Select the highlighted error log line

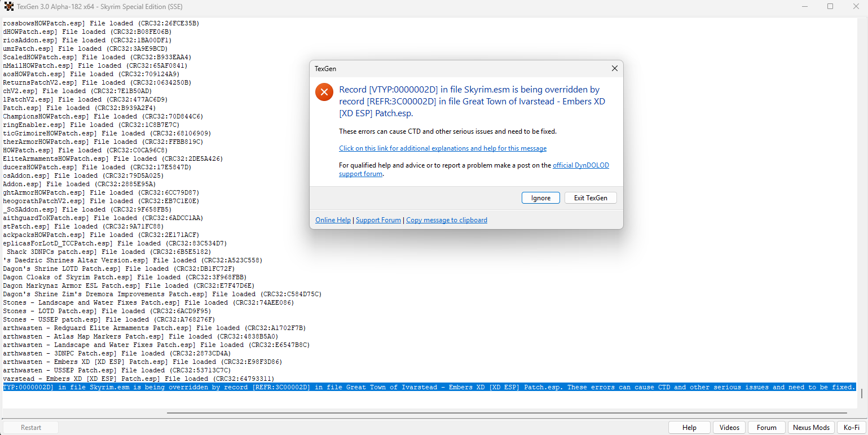(x=430, y=387)
